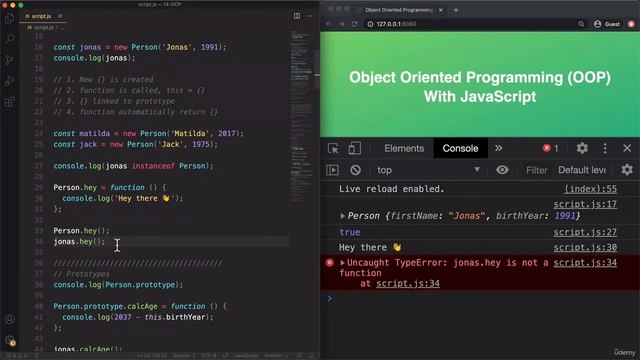Click the console Filter field
Viewport: 640px width, 360px height.
coord(536,170)
